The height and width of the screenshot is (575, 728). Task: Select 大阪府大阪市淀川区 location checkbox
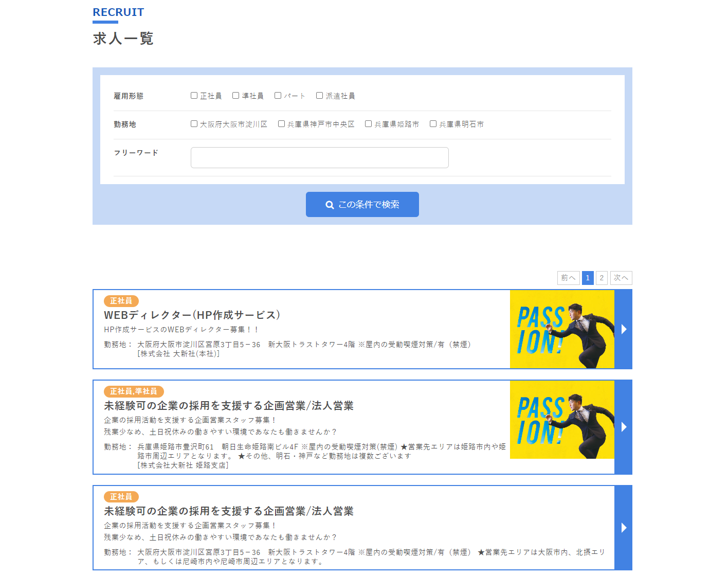coord(194,124)
